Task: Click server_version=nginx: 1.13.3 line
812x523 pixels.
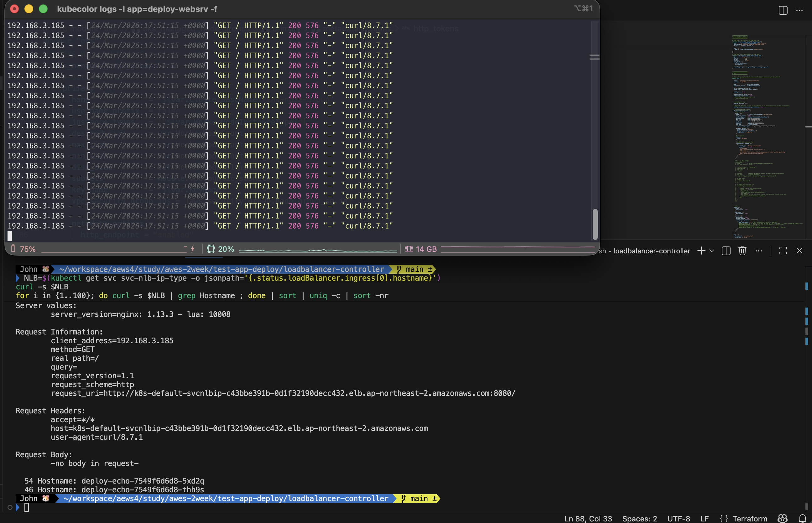Action: click(x=141, y=314)
